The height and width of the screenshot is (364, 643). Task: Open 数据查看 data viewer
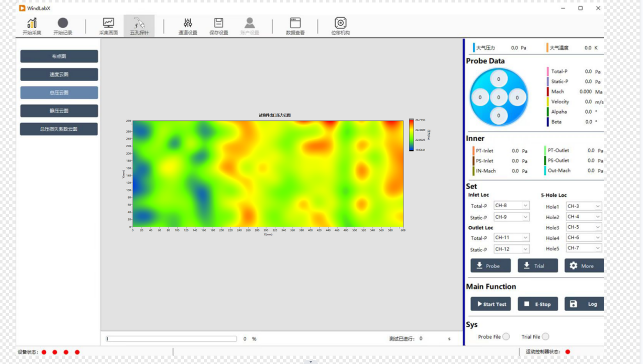coord(295,26)
